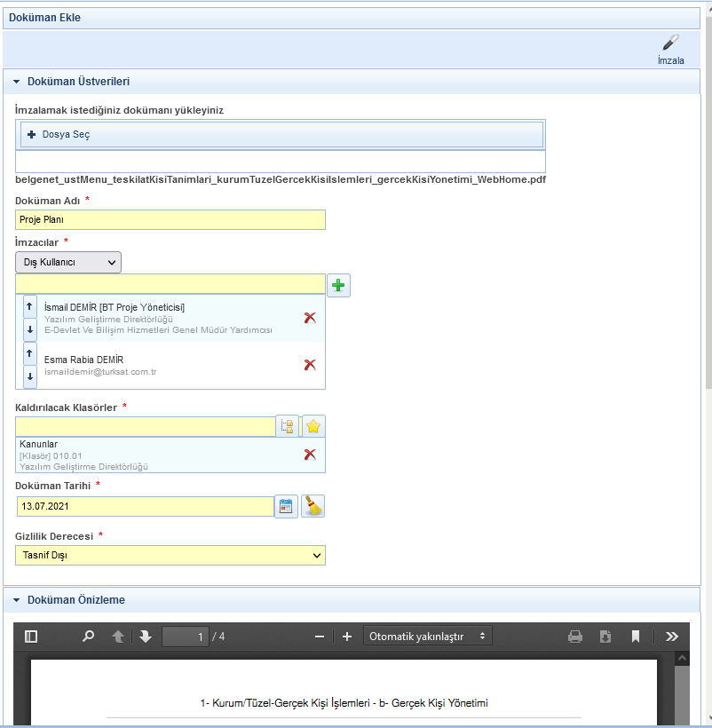Move İsmail DEMİR down in order

pyautogui.click(x=30, y=329)
